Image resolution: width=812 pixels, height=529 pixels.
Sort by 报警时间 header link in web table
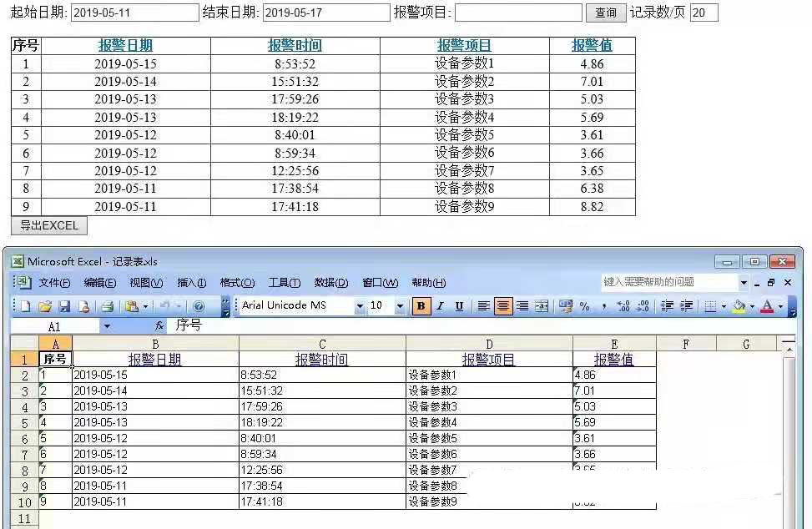tap(295, 46)
